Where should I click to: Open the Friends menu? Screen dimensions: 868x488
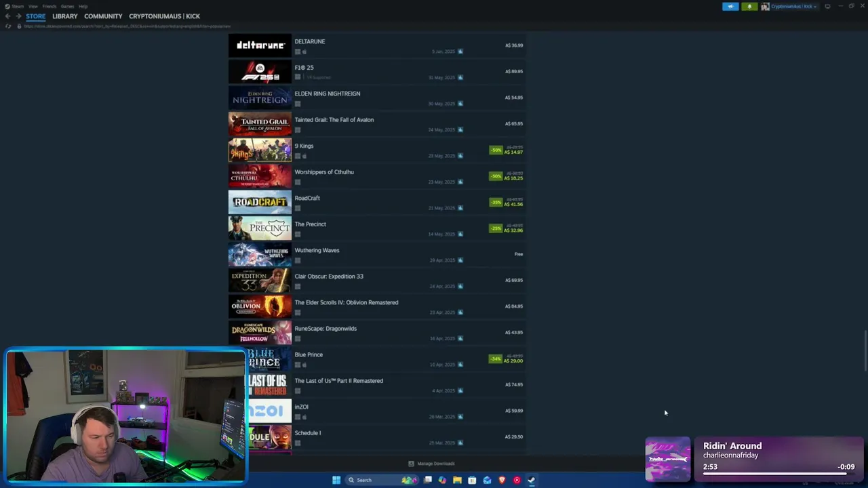pos(50,6)
